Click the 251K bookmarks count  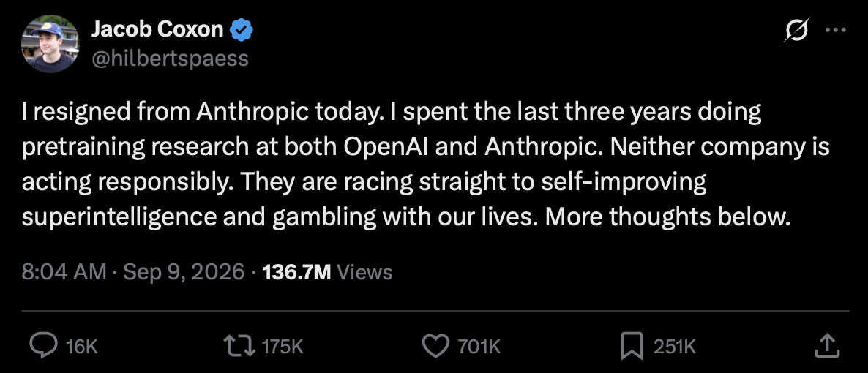[x=674, y=347]
